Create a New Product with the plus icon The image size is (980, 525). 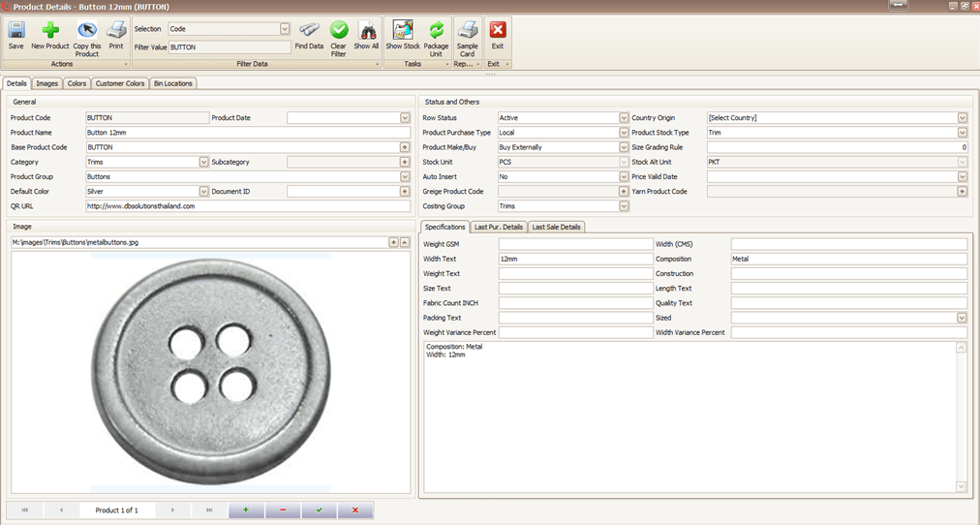click(x=50, y=30)
